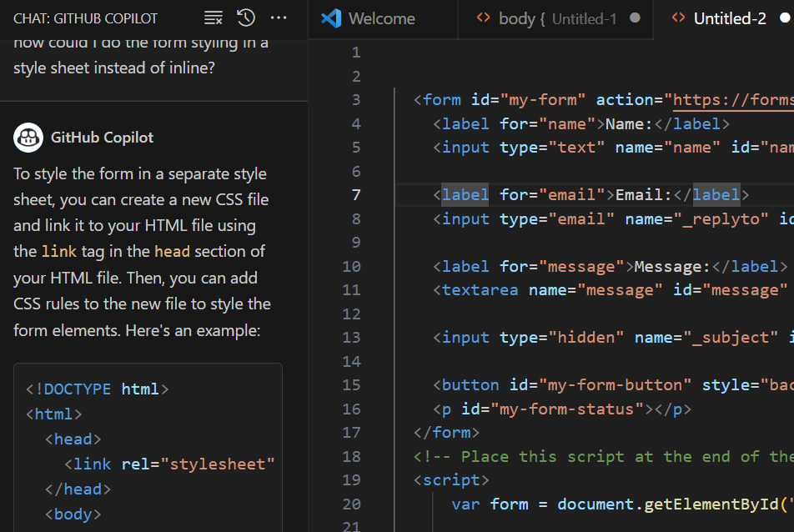
Task: Click line number 7 in the gutter
Action: coord(356,195)
